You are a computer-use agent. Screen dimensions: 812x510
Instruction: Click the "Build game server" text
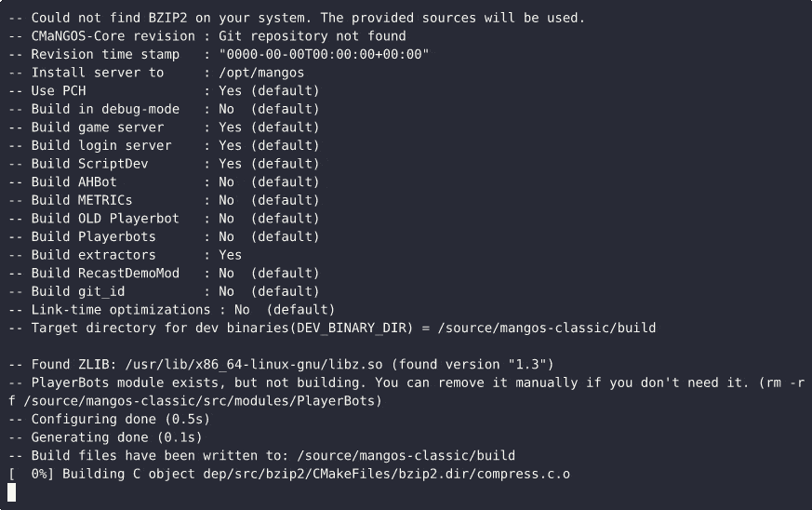pyautogui.click(x=97, y=127)
